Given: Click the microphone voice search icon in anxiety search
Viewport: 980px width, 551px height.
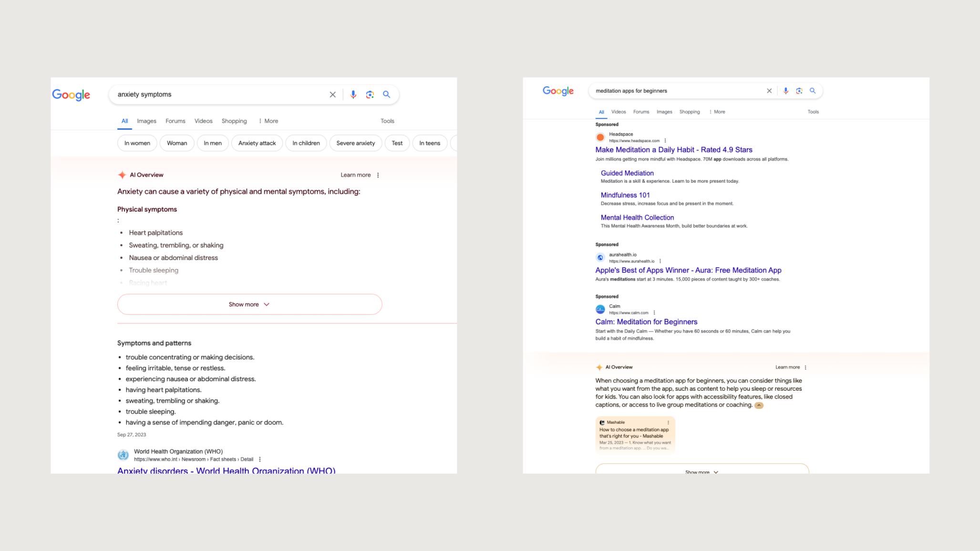Looking at the screenshot, I should coord(353,94).
